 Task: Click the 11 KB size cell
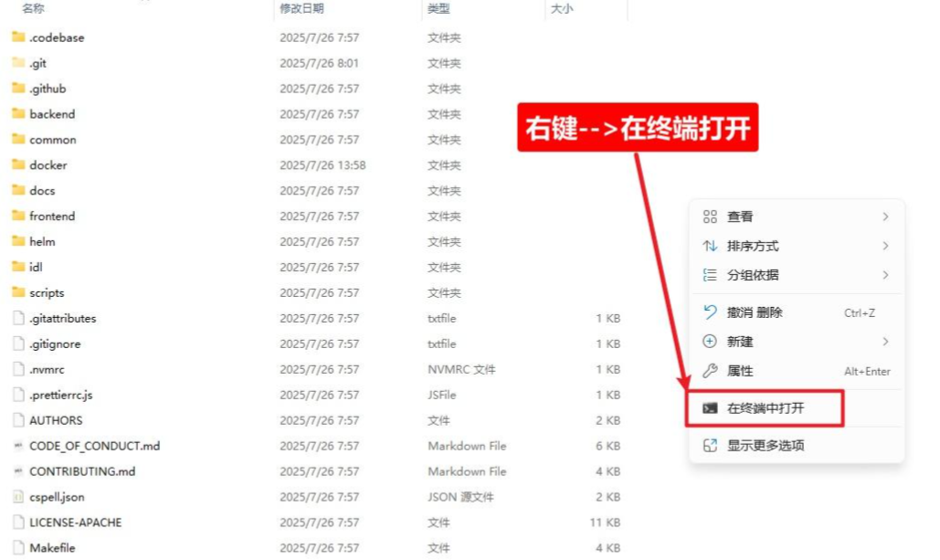(x=605, y=523)
